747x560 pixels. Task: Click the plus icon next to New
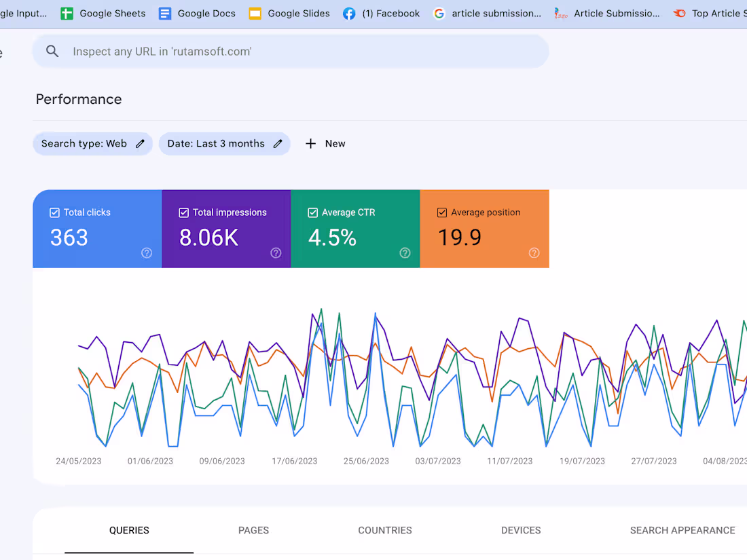point(310,143)
